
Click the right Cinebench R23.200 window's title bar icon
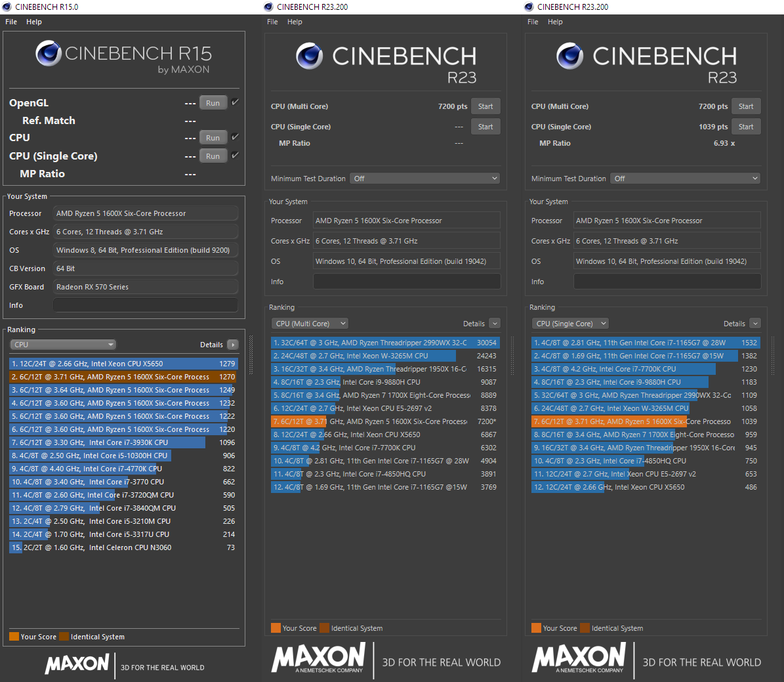(529, 7)
